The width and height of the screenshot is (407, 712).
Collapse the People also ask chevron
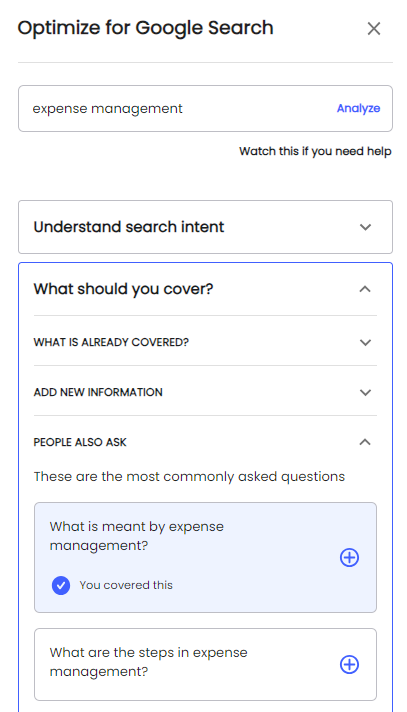click(x=365, y=442)
